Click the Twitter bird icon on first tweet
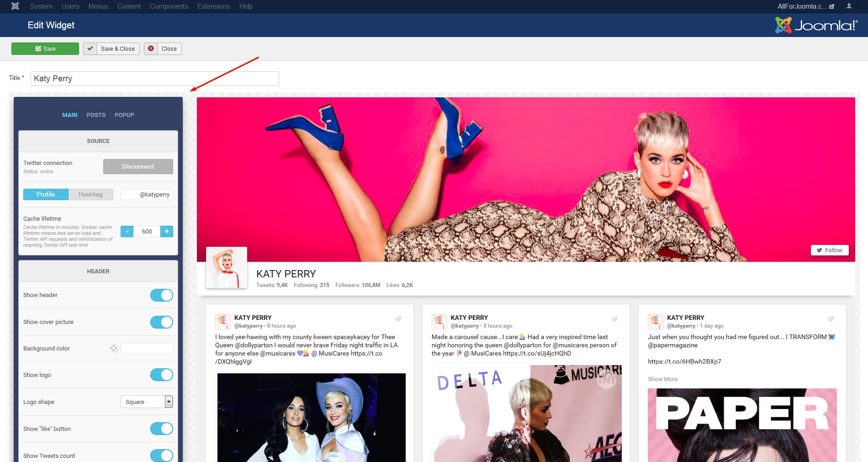This screenshot has width=868, height=462. coord(398,319)
